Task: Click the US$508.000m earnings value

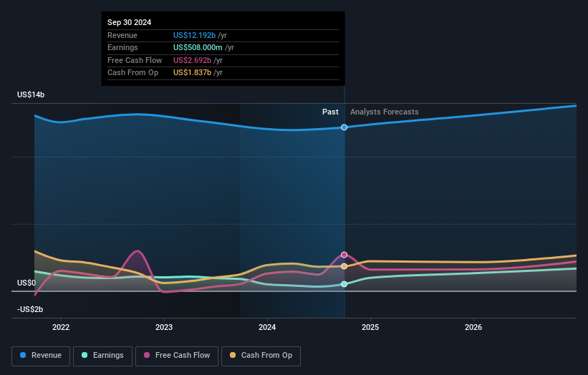Action: (x=198, y=47)
